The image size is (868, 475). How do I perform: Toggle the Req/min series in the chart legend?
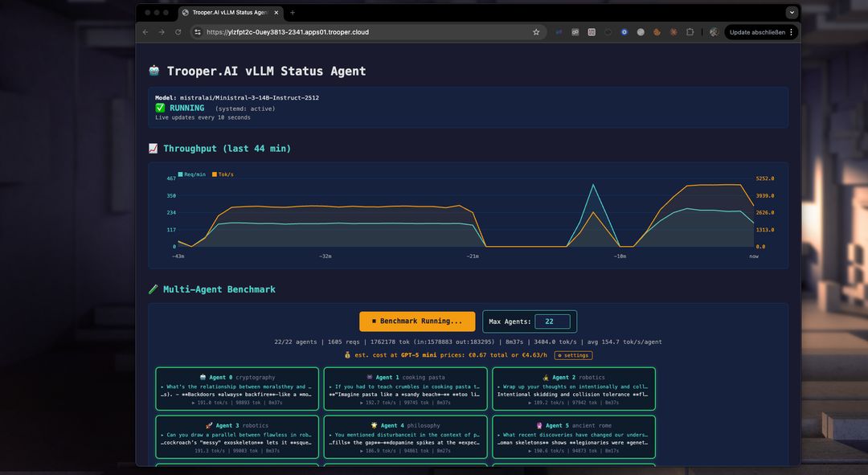click(194, 174)
